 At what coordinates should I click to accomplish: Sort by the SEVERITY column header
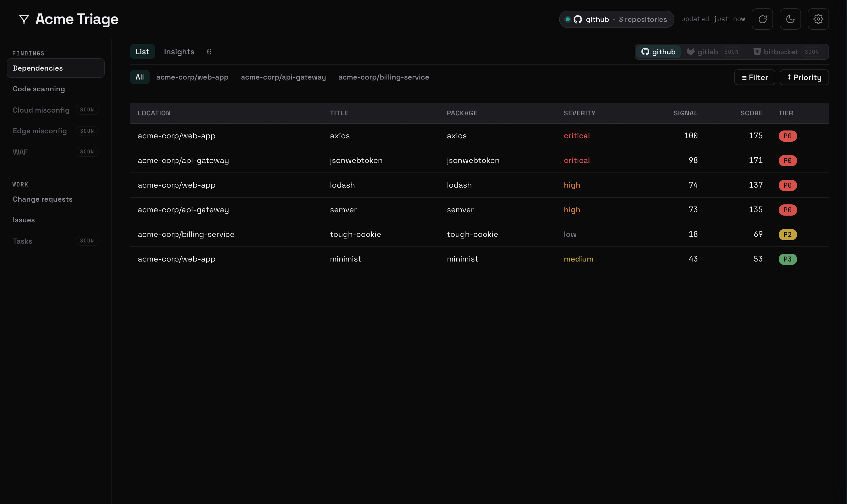579,113
